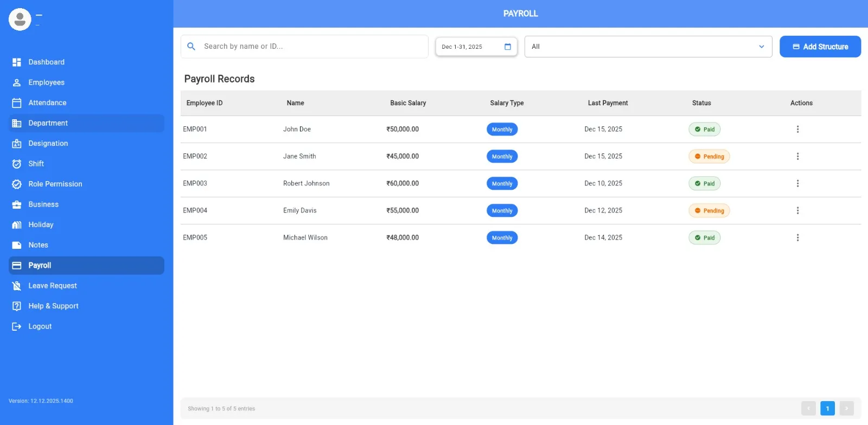Open Leave Request from sidebar menu
Viewport: 868px width, 425px height.
[x=53, y=286]
